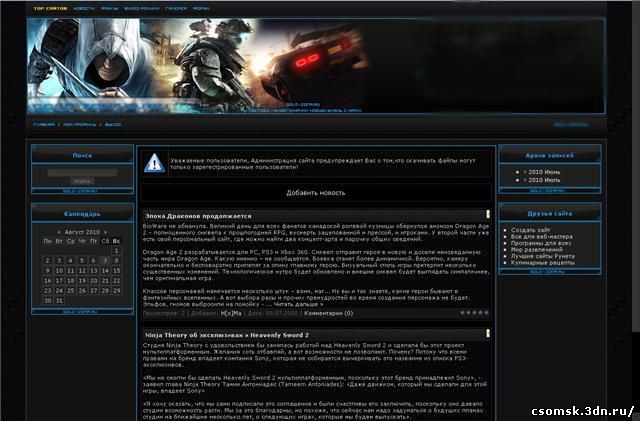
Task: Select day 22 in the calendar
Action: tap(117, 281)
